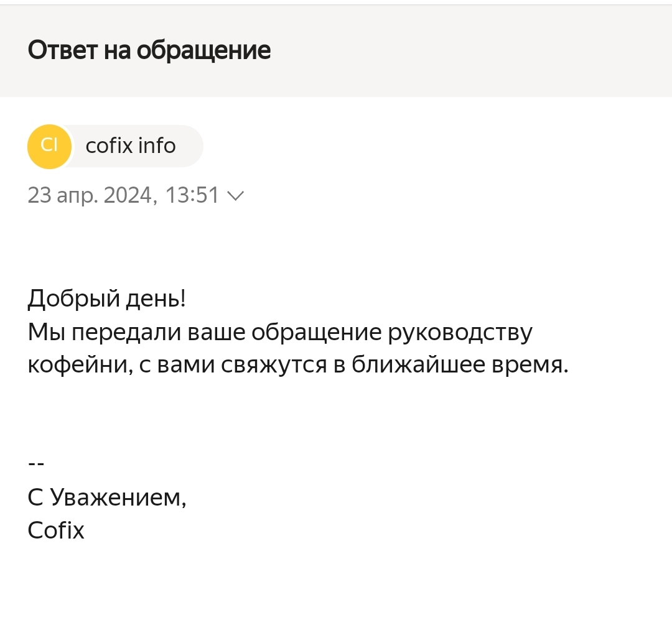Viewport: 672px width, 620px height.
Task: Click the signature separator dashes
Action: 36,464
